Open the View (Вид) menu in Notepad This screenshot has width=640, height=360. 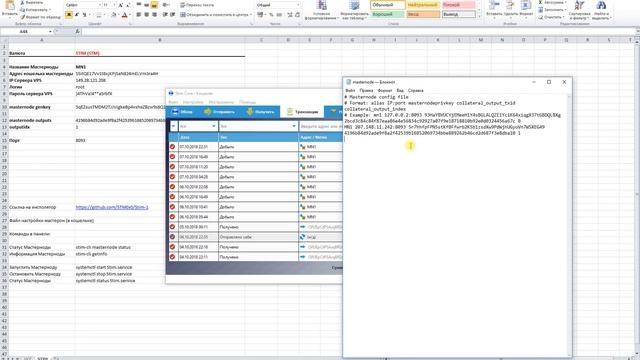[400, 90]
